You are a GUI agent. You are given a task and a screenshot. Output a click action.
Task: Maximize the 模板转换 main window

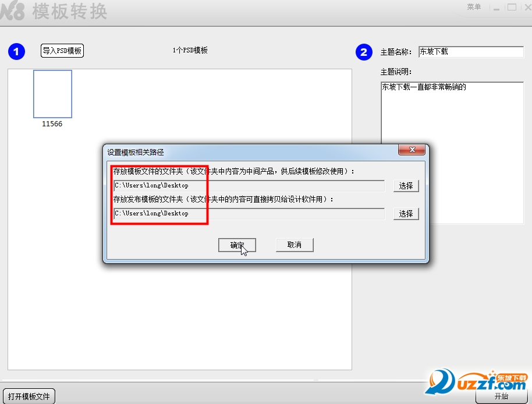point(512,7)
